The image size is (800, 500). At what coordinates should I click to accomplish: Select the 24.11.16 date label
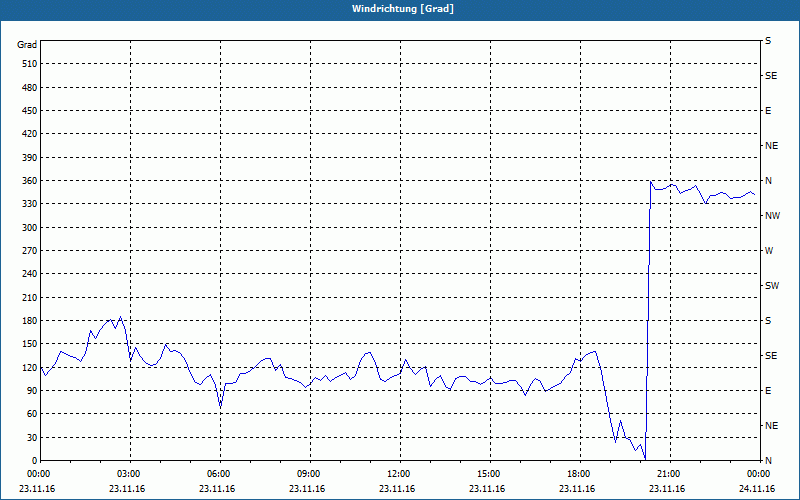(757, 489)
